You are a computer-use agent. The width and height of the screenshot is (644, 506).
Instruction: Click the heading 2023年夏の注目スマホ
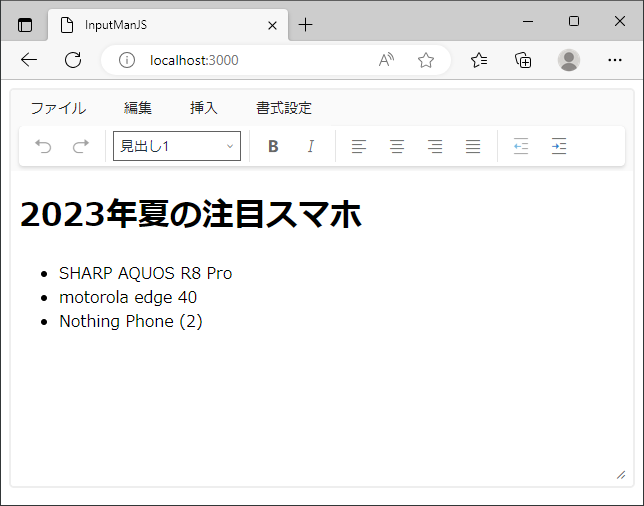[191, 214]
